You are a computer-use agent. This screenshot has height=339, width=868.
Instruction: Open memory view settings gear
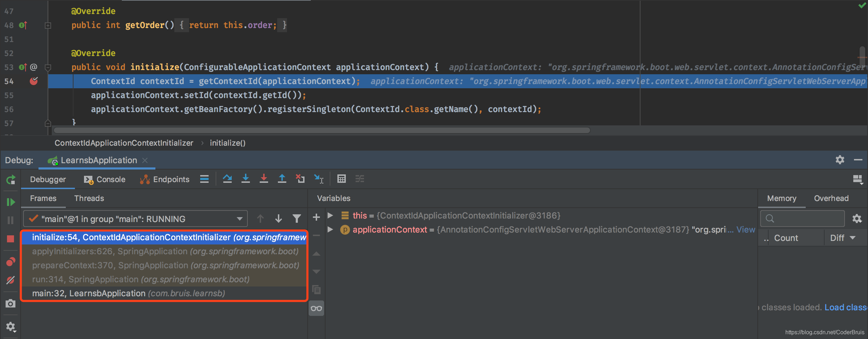click(x=857, y=219)
